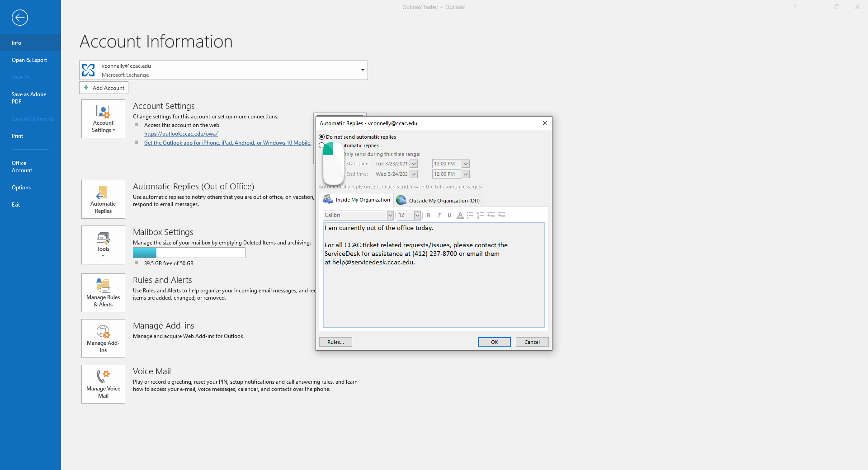Apply underline formatting to the message
868x470 pixels.
(x=449, y=216)
